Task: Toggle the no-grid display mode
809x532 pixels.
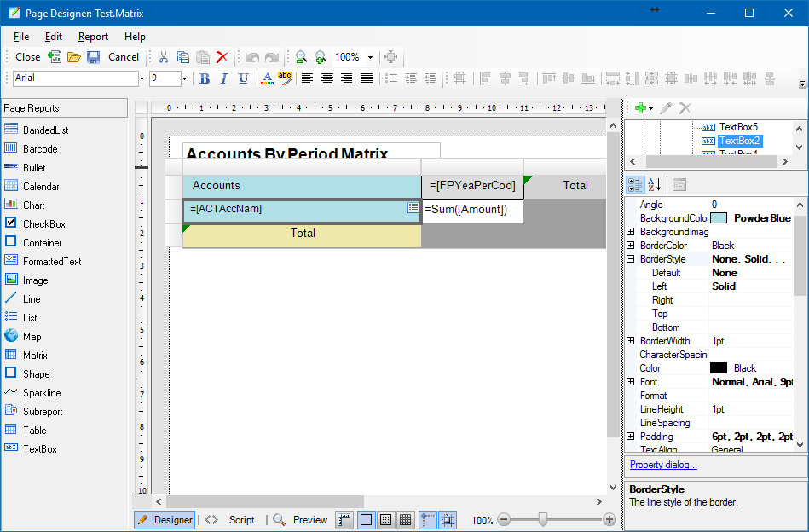Action: [x=366, y=519]
